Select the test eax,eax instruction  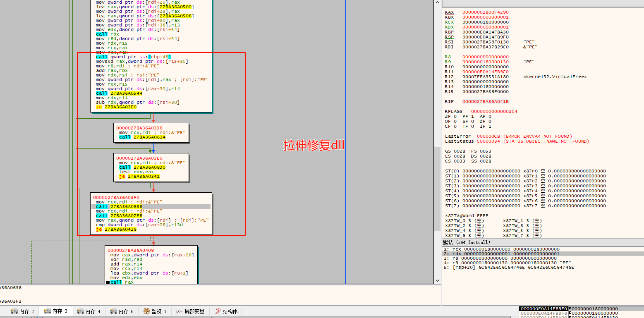tap(136, 172)
